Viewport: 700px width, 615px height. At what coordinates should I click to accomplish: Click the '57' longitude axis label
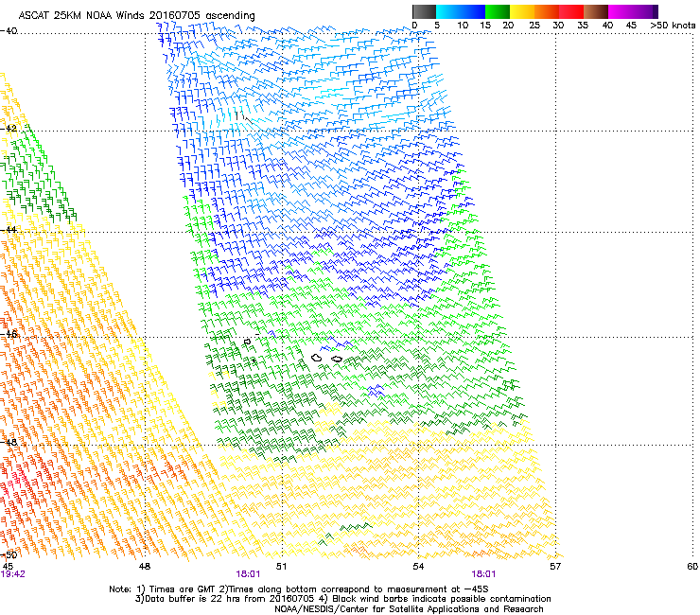point(555,566)
